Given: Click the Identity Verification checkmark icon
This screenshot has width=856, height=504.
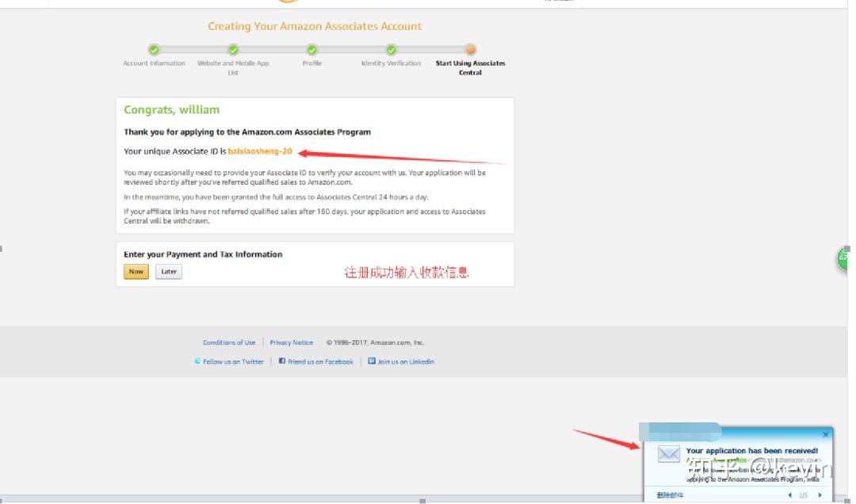Looking at the screenshot, I should [x=391, y=49].
